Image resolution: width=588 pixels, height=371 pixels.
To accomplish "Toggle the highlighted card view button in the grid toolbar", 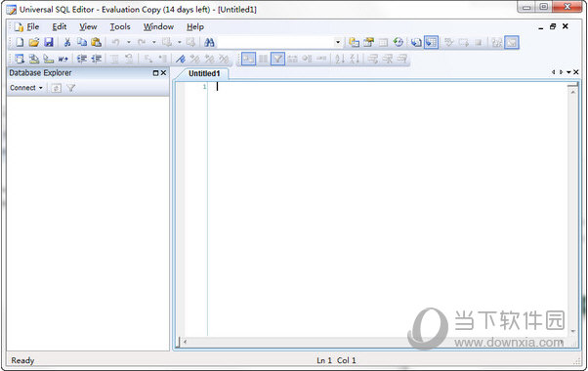I will click(x=248, y=59).
